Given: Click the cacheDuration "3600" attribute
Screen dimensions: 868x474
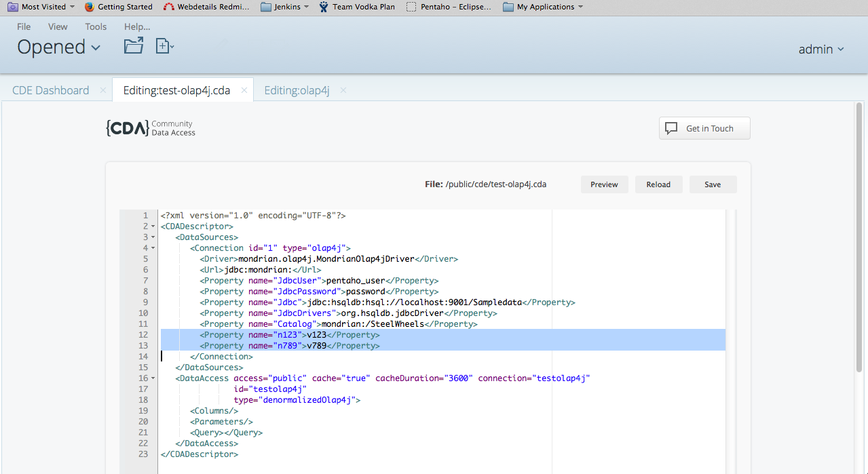Looking at the screenshot, I should 424,378.
